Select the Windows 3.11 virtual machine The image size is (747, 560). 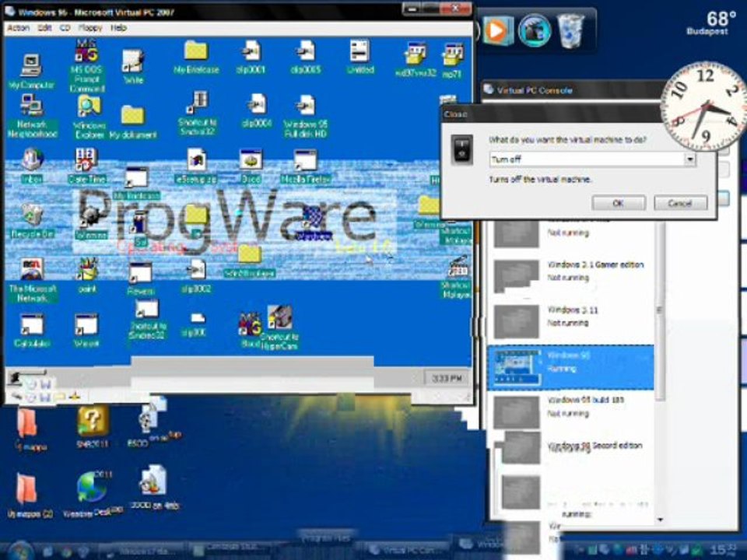pos(572,320)
